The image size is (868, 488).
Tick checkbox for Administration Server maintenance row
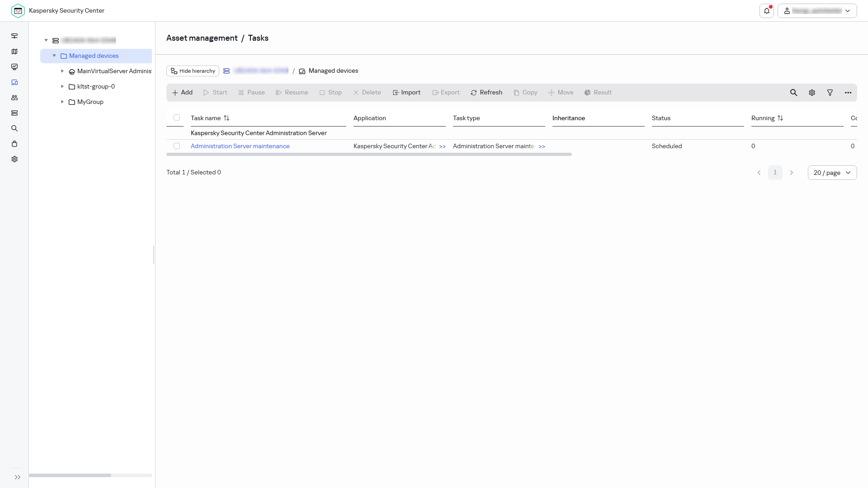(x=177, y=146)
